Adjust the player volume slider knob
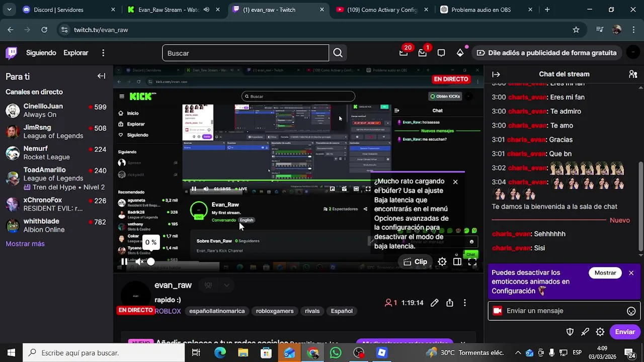The image size is (644, 362). pyautogui.click(x=151, y=261)
